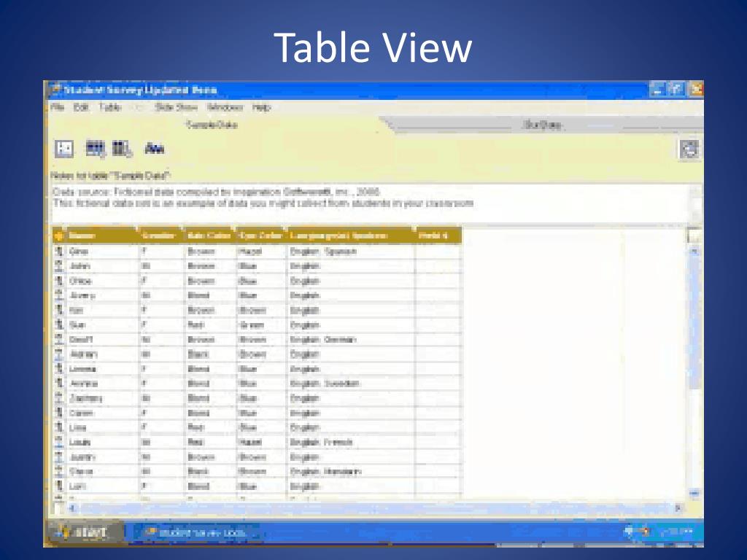Select the 'Blond' hair cell in Avery's row

click(x=209, y=296)
